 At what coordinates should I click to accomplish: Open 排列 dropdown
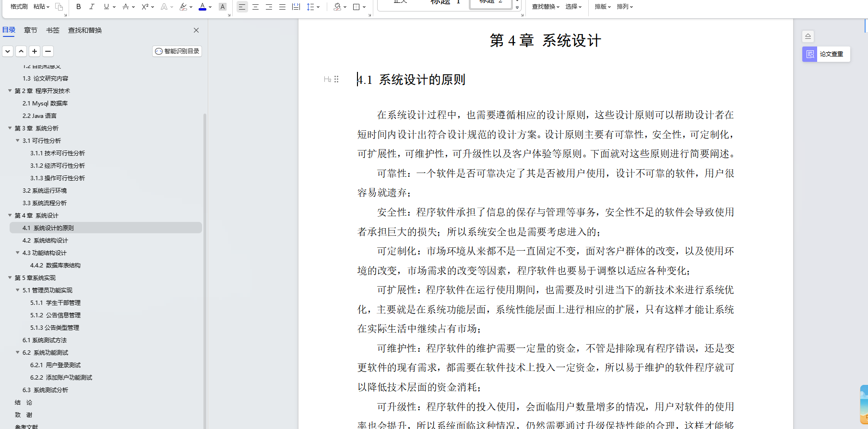click(625, 7)
